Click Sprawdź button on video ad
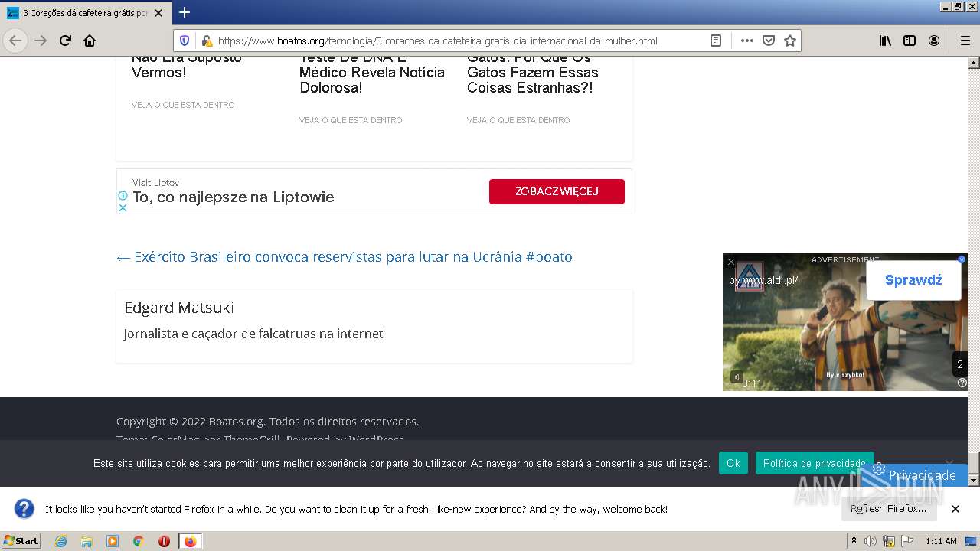980x551 pixels. pos(913,279)
